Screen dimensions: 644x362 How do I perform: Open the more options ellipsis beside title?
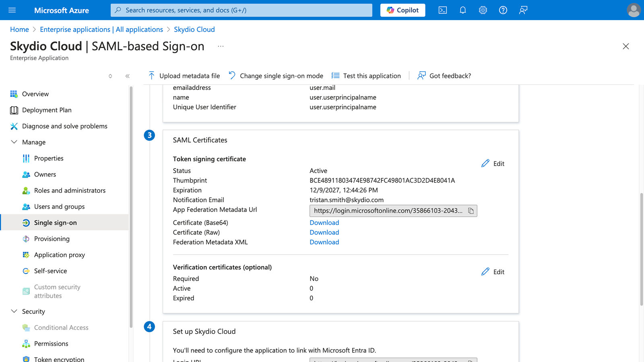click(221, 46)
